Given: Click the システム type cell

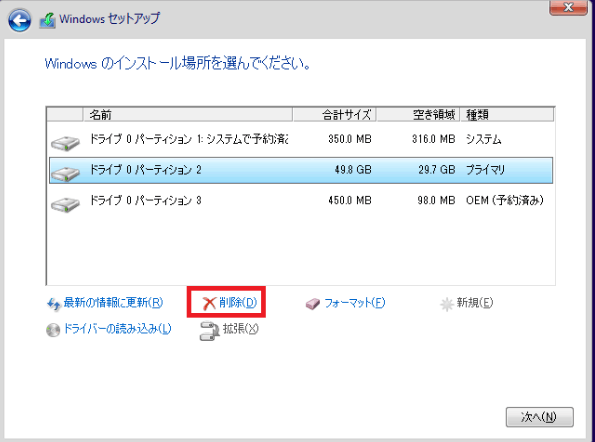Looking at the screenshot, I should pos(483,140).
